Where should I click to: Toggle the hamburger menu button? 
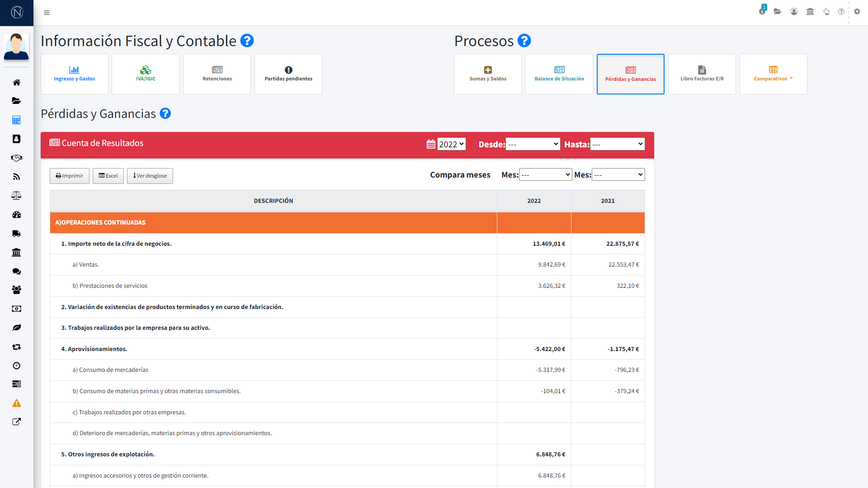tap(47, 13)
